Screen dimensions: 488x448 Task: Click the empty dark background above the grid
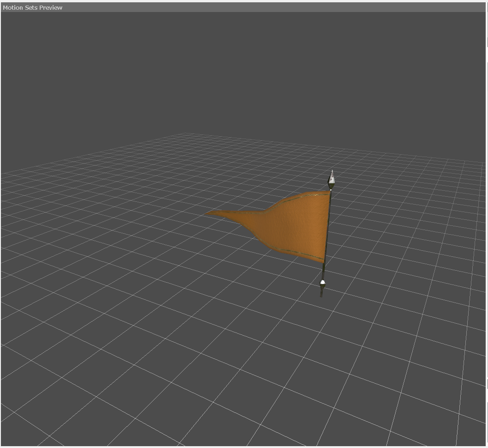click(231, 69)
